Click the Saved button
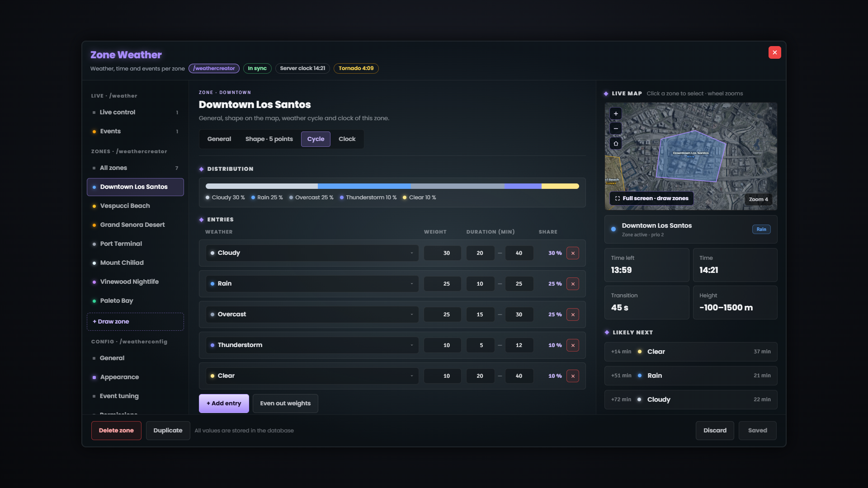The width and height of the screenshot is (868, 488). 758,431
